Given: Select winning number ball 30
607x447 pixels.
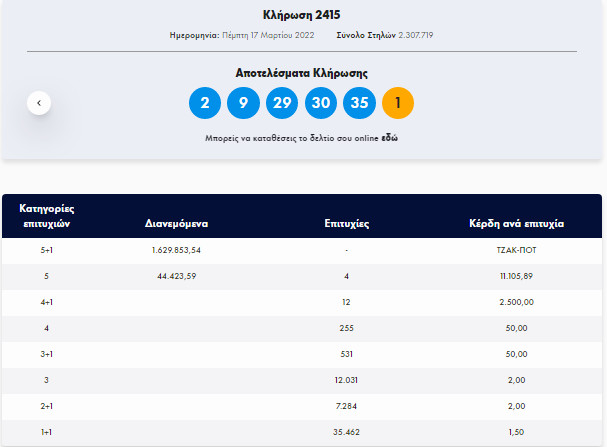Looking at the screenshot, I should (320, 103).
